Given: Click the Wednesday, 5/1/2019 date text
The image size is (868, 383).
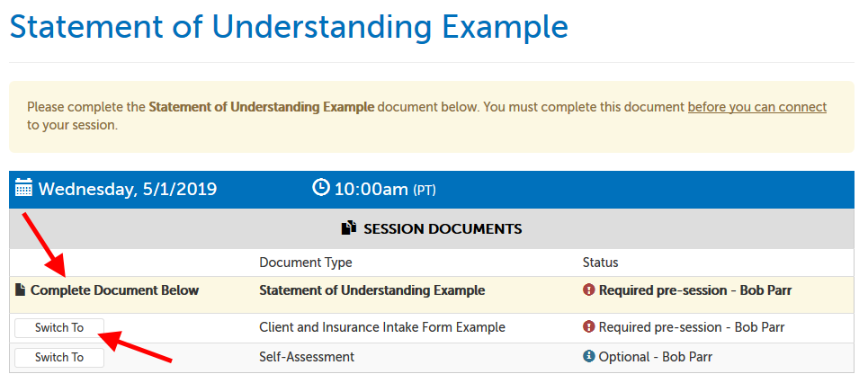Looking at the screenshot, I should [x=127, y=190].
